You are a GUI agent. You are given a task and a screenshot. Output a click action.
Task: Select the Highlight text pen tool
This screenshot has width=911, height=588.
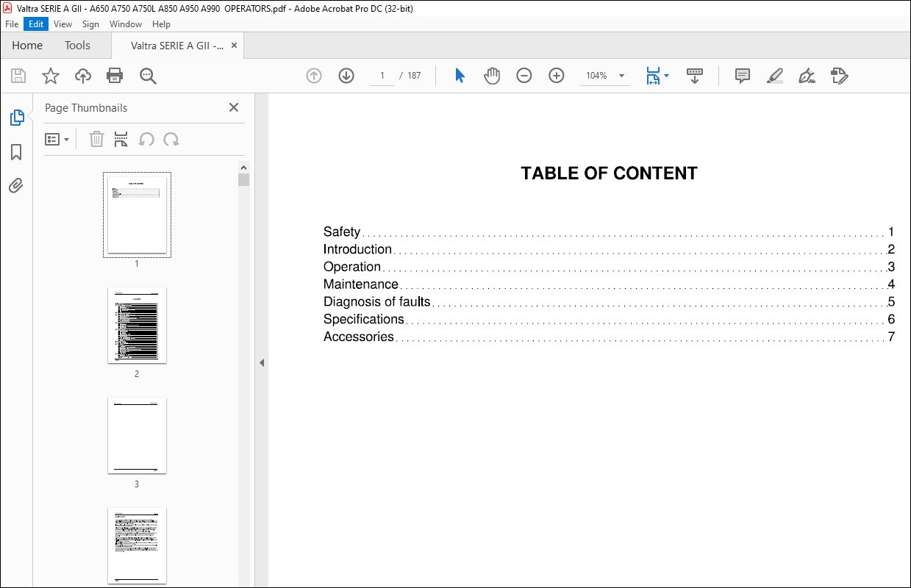click(775, 76)
